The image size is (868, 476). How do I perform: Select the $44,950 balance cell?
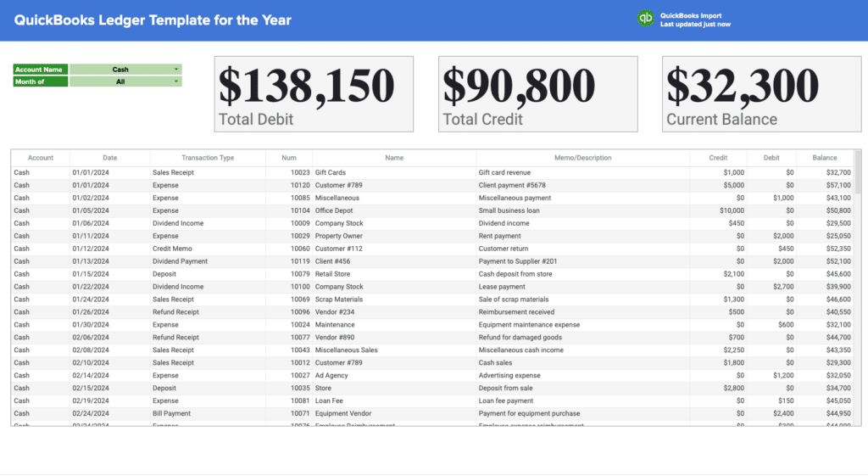click(825, 413)
